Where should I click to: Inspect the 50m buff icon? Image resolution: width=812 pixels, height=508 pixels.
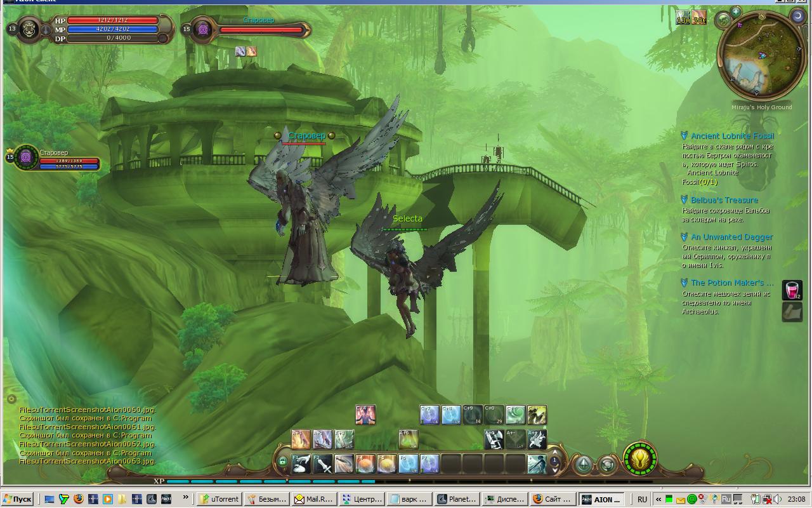699,17
